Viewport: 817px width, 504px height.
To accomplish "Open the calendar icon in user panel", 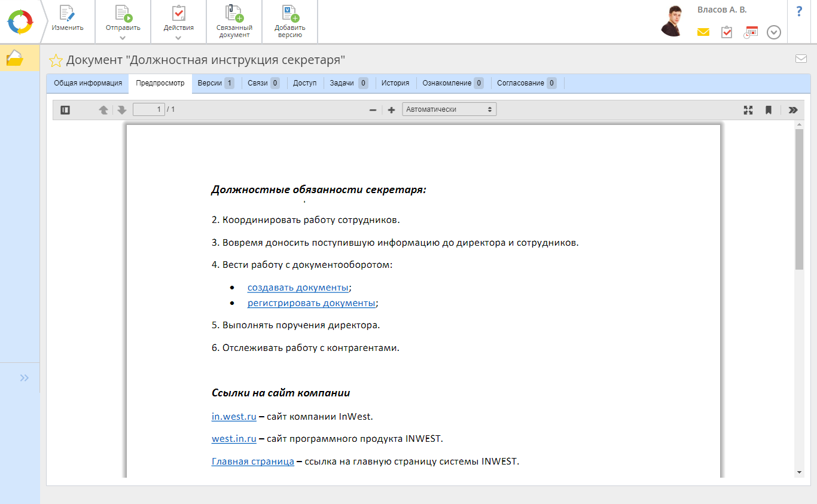I will (751, 32).
